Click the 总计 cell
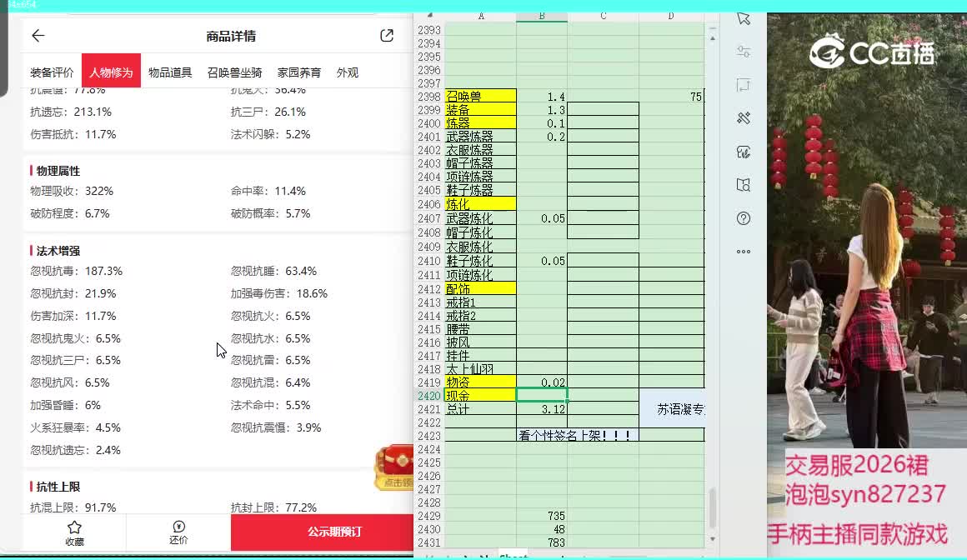Viewport: 967px width, 560px height. coord(480,409)
